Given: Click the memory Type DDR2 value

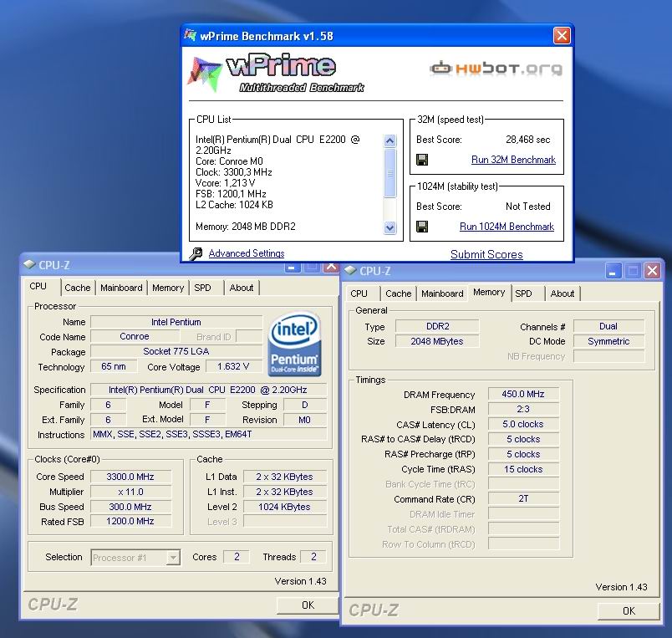Looking at the screenshot, I should 436,326.
